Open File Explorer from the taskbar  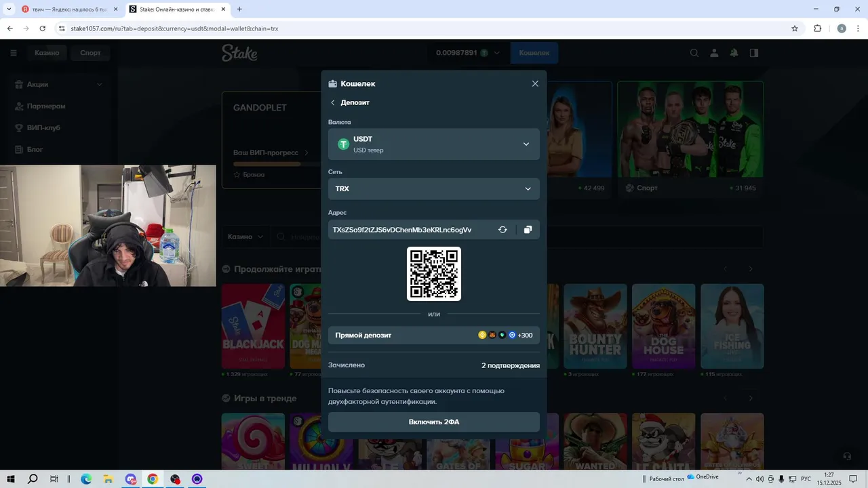108,479
